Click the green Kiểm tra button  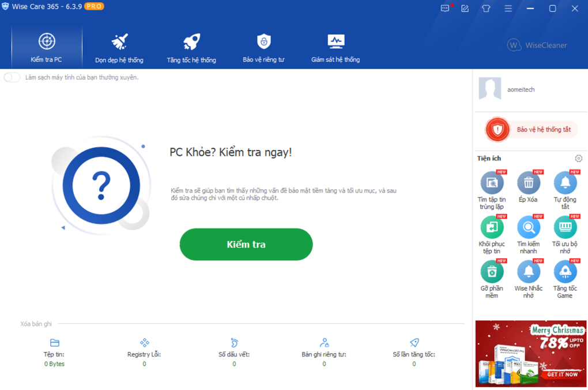click(x=246, y=245)
